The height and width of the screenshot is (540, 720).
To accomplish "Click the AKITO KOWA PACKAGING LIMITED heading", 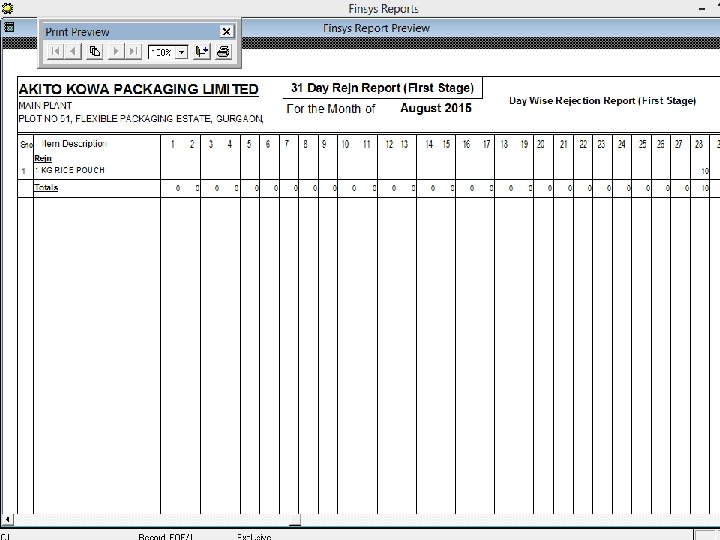I will 139,89.
